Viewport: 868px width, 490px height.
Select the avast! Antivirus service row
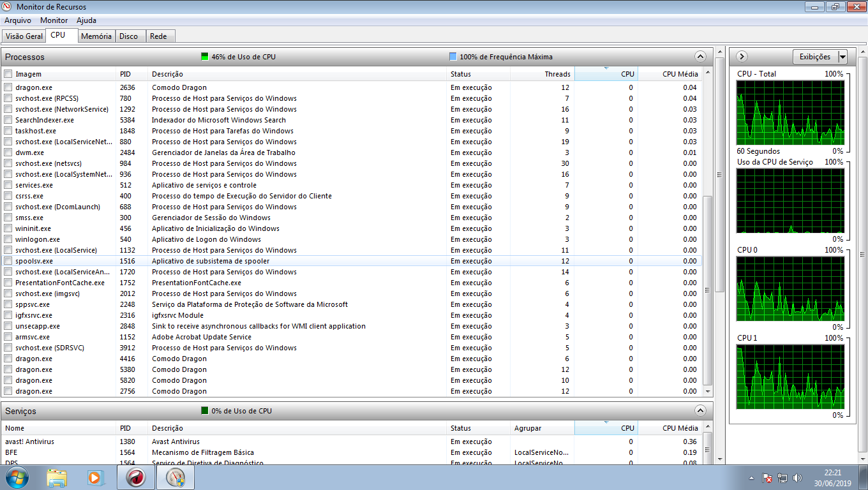[x=351, y=442]
